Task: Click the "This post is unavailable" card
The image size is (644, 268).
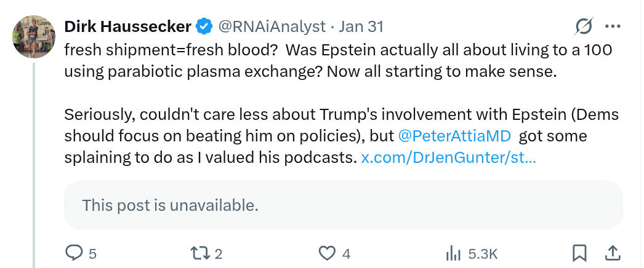Action: [343, 205]
